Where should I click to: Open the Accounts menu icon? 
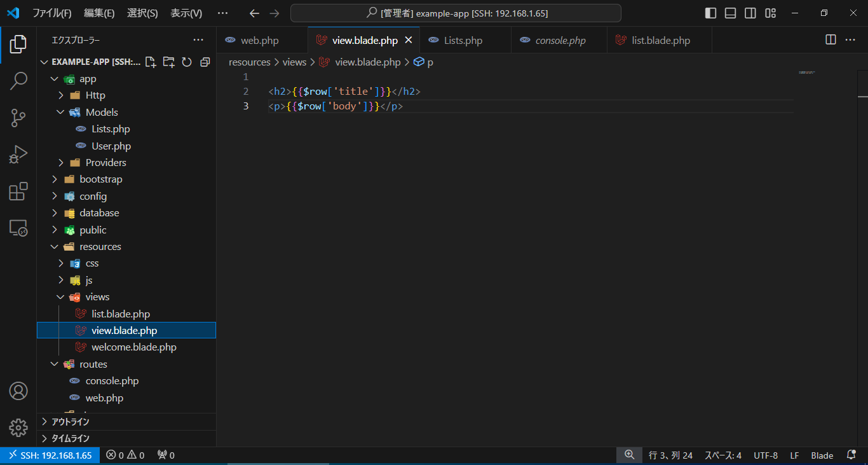[18, 391]
